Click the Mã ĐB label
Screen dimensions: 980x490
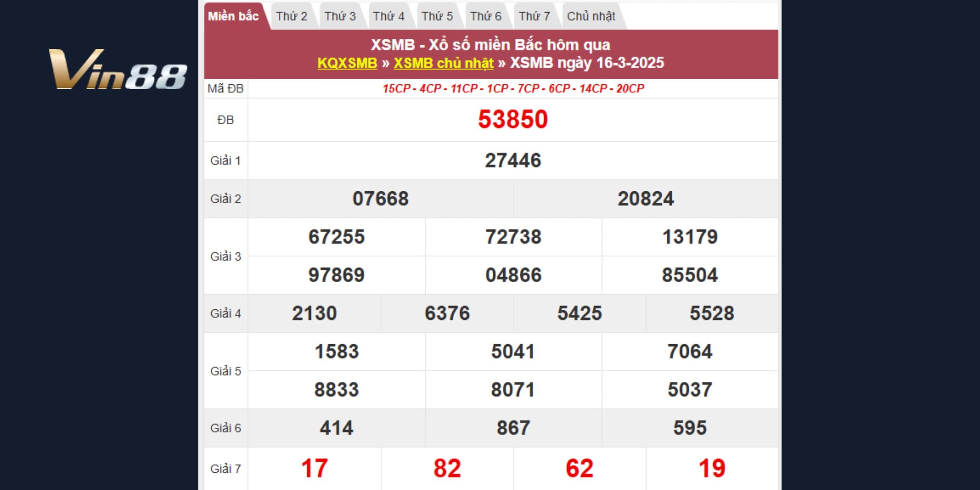coord(226,89)
